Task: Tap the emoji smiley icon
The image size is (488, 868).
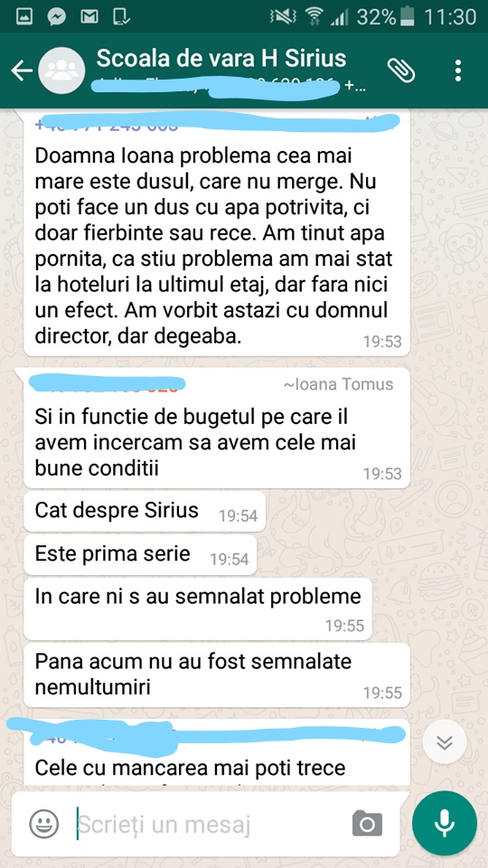Action: point(43,824)
